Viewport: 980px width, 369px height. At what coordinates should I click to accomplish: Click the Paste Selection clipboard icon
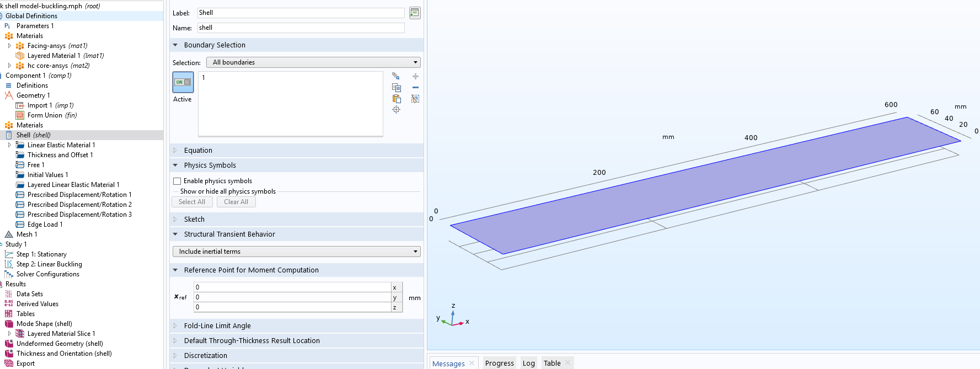coord(396,99)
